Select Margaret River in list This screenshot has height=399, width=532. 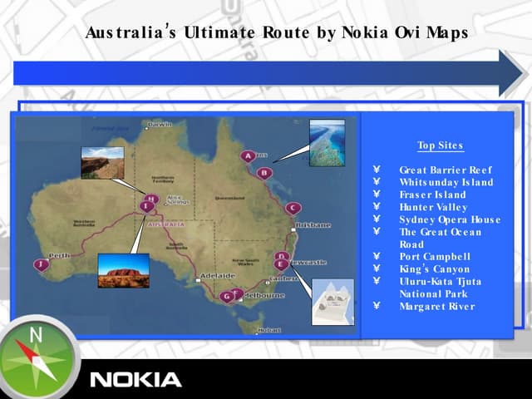tap(437, 307)
